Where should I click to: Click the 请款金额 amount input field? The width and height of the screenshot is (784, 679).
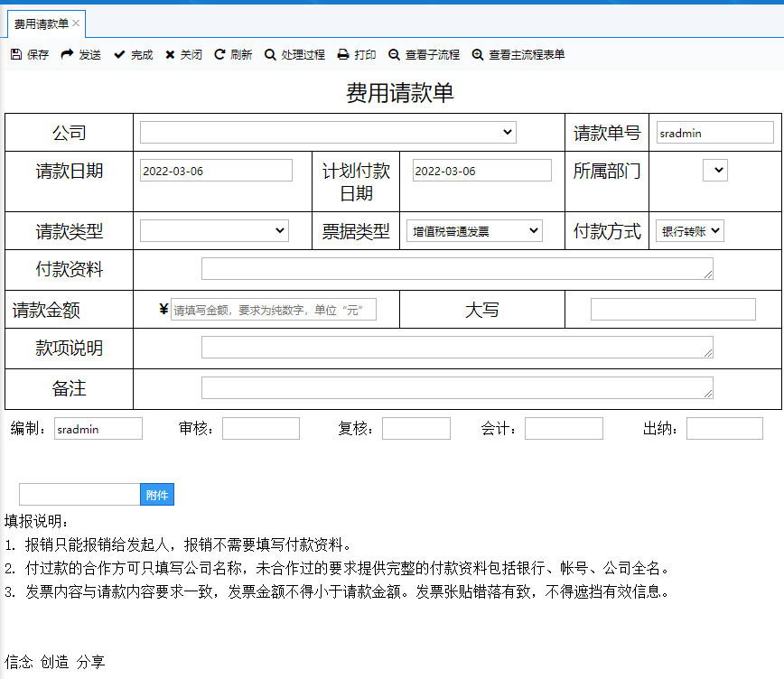click(x=274, y=310)
